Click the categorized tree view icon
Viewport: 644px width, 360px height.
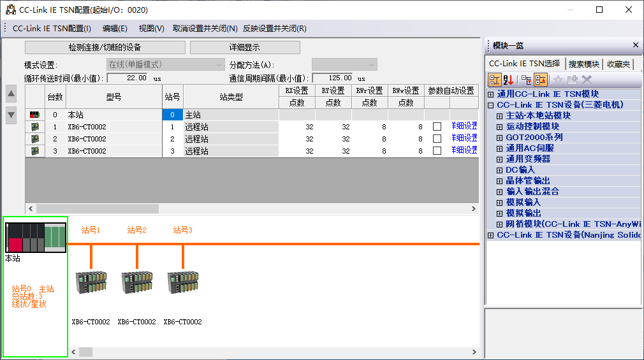[495, 80]
